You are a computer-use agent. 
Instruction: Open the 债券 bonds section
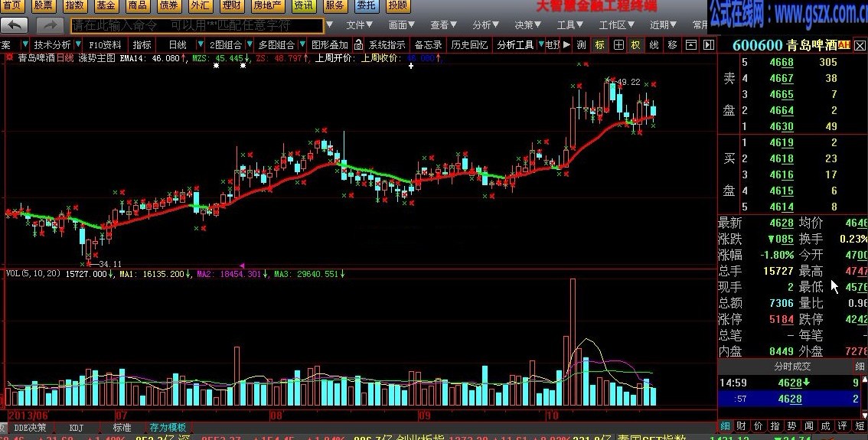pos(168,5)
